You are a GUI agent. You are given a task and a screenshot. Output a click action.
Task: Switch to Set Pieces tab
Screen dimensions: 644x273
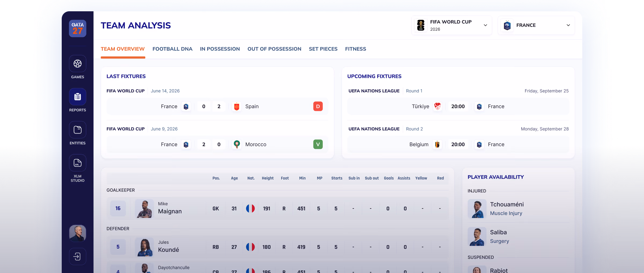[323, 49]
